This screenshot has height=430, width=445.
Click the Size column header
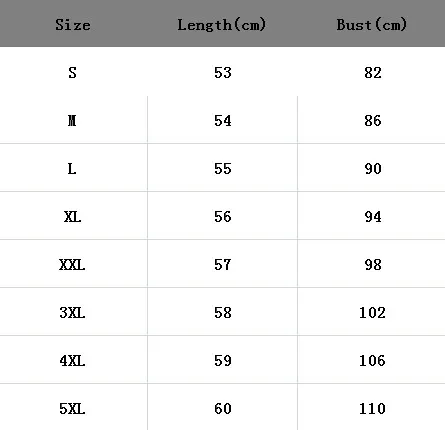73,25
